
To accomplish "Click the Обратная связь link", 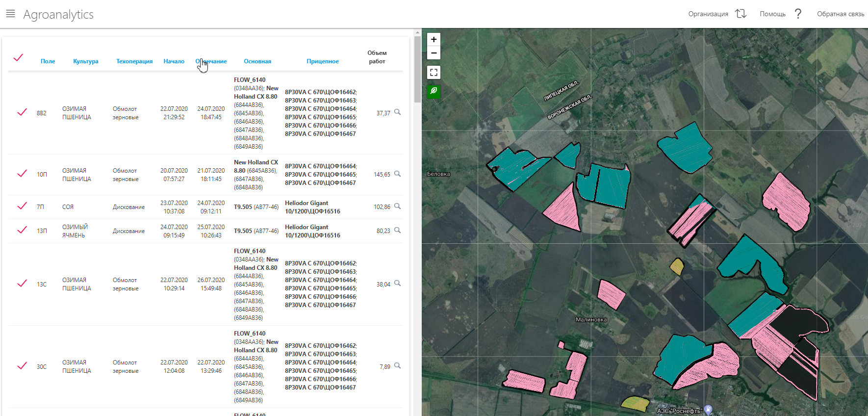I will point(840,14).
